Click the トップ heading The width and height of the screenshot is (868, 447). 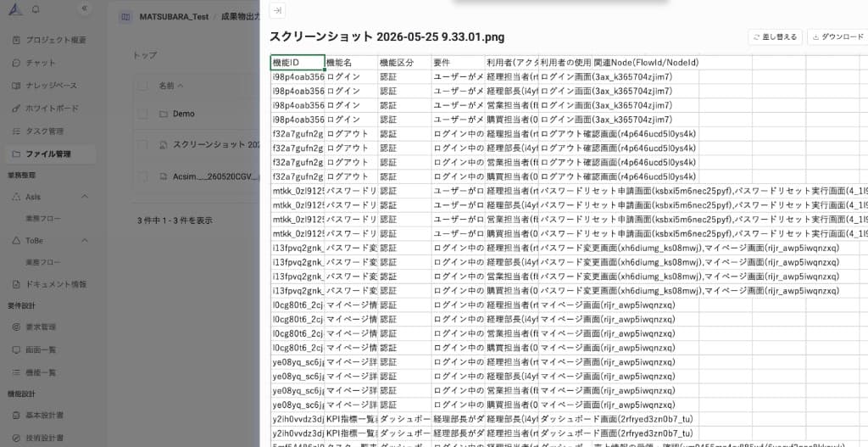[145, 55]
